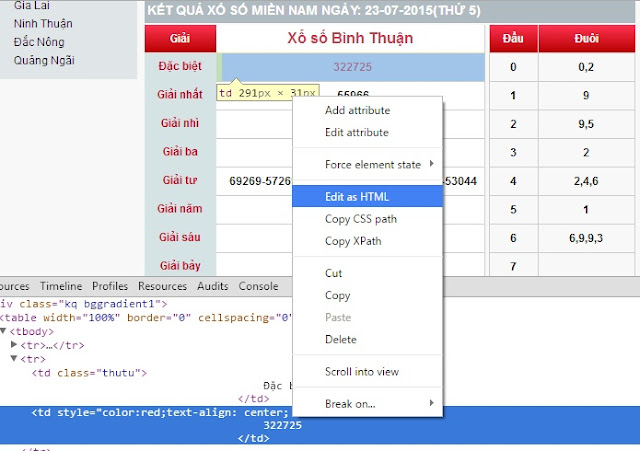The height and width of the screenshot is (451, 640).
Task: Click Đuôi value 9,5 cell
Action: [586, 124]
